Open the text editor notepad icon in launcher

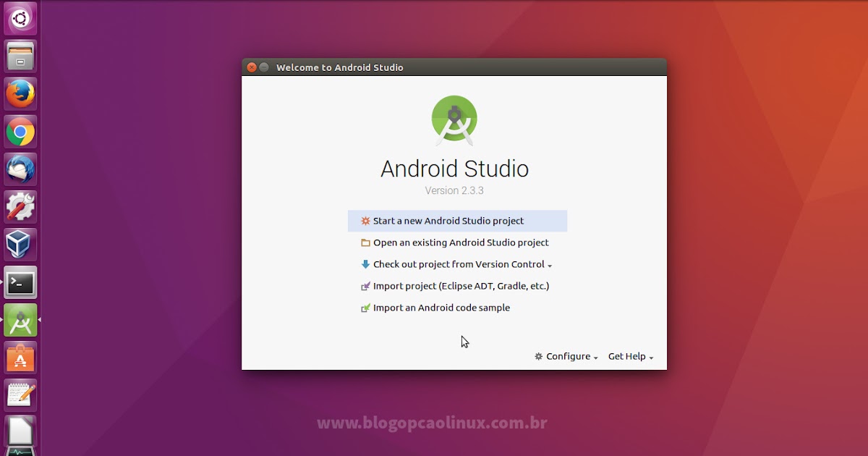coord(20,395)
